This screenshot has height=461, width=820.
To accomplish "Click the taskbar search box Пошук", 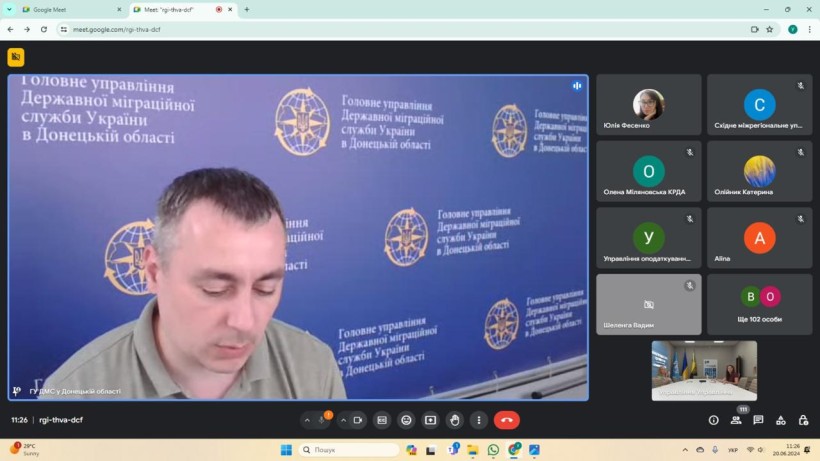I will coord(349,450).
